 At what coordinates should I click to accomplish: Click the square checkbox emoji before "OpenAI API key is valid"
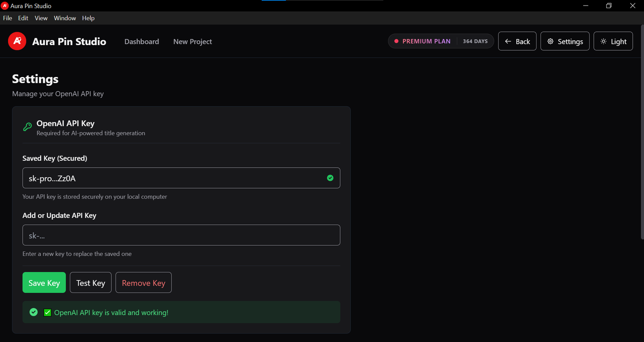(x=47, y=313)
